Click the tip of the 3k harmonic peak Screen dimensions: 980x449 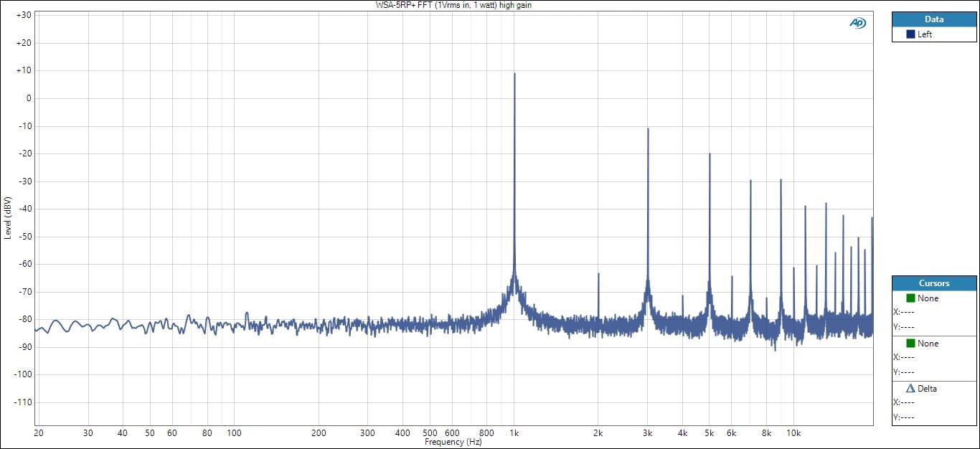[648, 130]
